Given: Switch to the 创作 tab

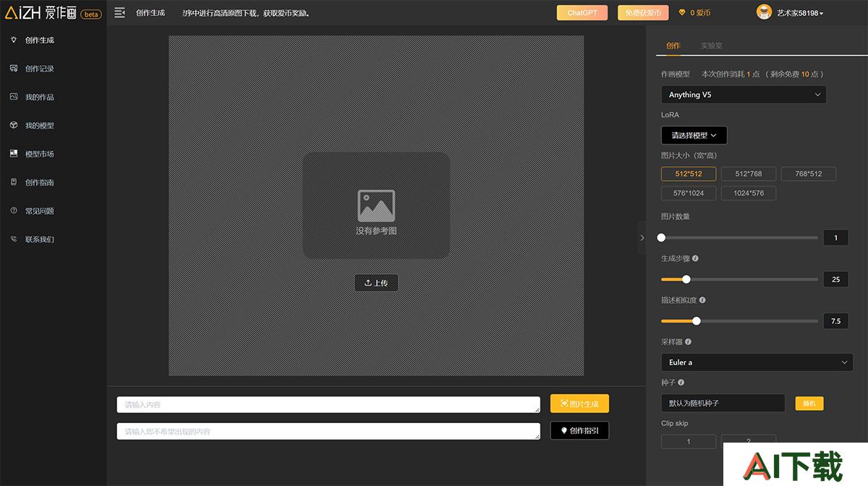Looking at the screenshot, I should tap(673, 46).
